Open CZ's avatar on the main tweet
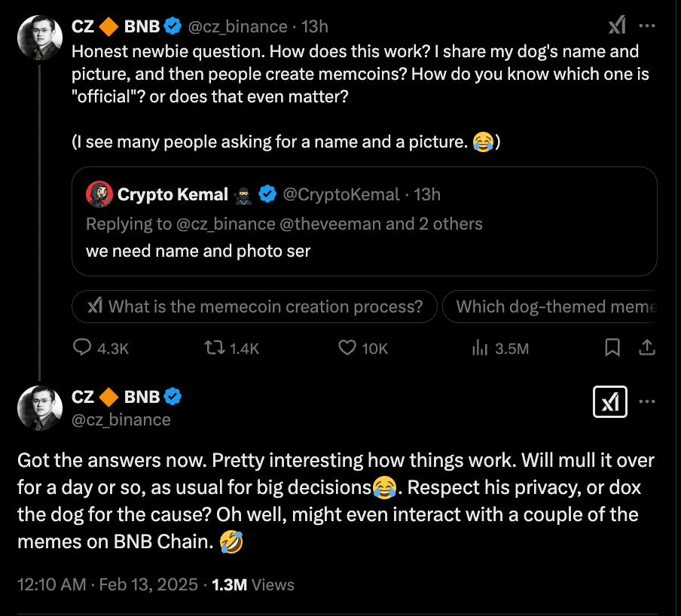Screen dimensions: 681x616 (40, 407)
